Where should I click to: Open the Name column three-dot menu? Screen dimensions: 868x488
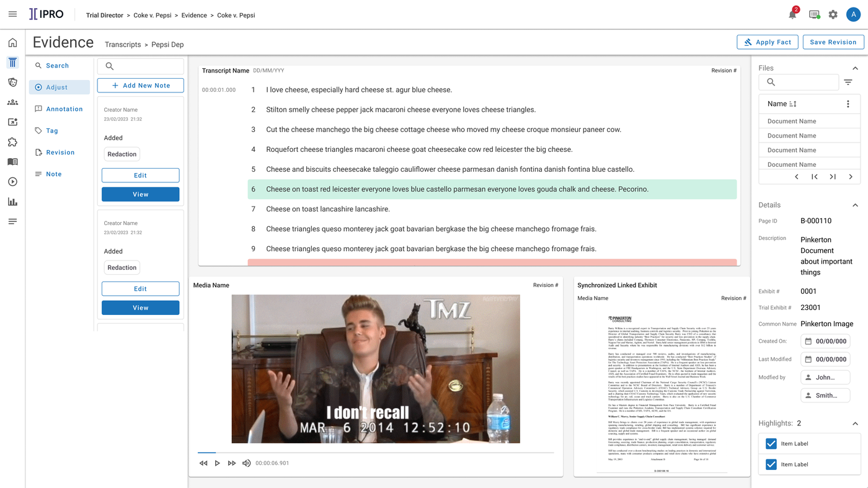click(848, 104)
